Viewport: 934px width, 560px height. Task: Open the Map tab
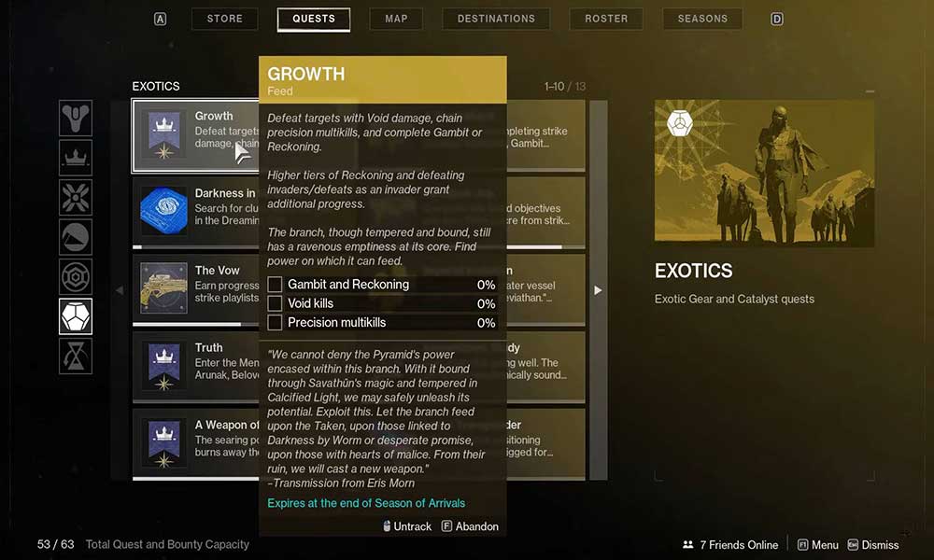pyautogui.click(x=396, y=19)
